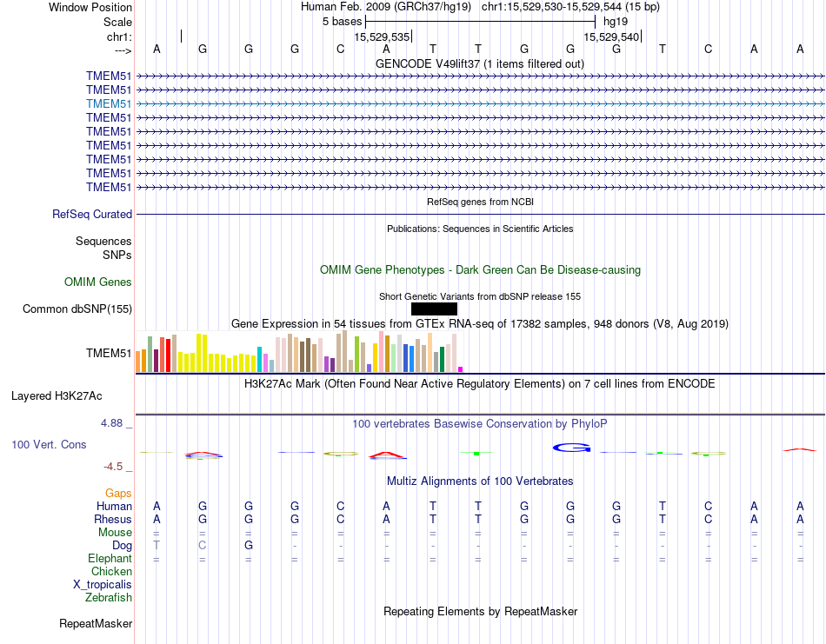Click Repeating Elements by RepeatMasker title

480,611
